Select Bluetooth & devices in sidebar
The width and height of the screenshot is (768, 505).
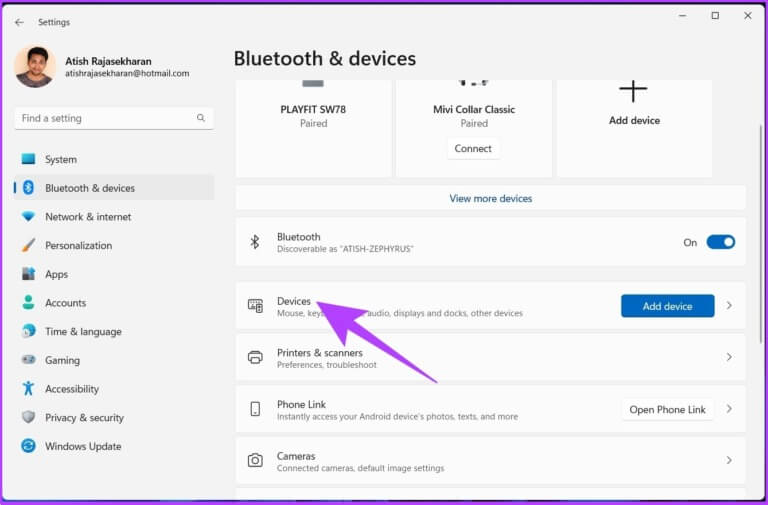pyautogui.click(x=114, y=188)
